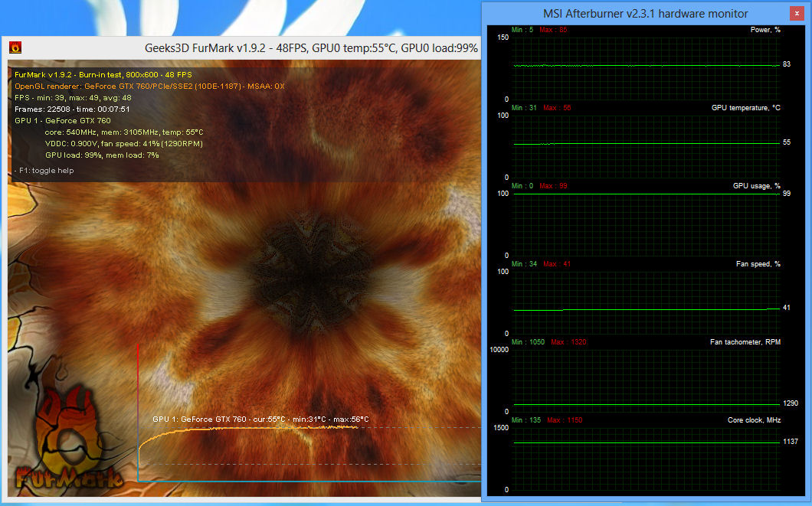Click 'GPU 1 - GeForce GTX 760' overlay line
Image resolution: width=812 pixels, height=506 pixels.
point(63,120)
